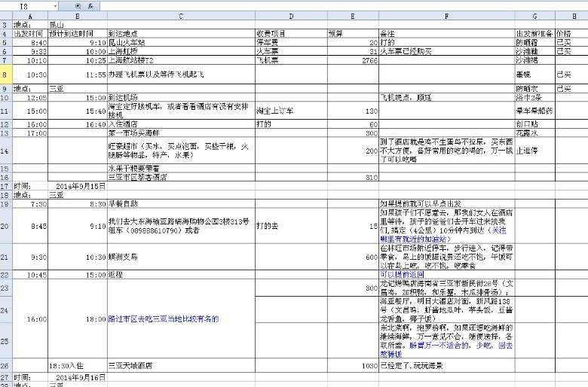Image resolution: width=588 pixels, height=387 pixels.
Task: Click the 停车费 cell
Action: pyautogui.click(x=292, y=42)
